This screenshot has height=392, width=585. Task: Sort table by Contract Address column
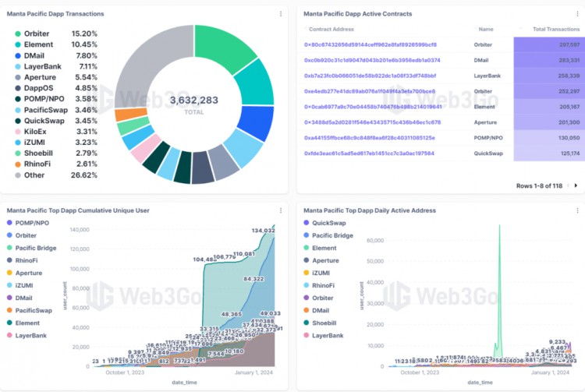(x=331, y=29)
